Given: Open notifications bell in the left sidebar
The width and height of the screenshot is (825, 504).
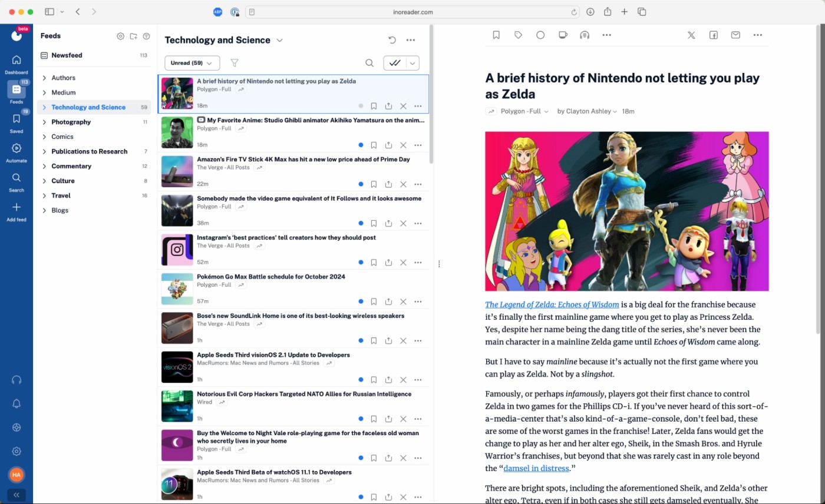Looking at the screenshot, I should 16,403.
